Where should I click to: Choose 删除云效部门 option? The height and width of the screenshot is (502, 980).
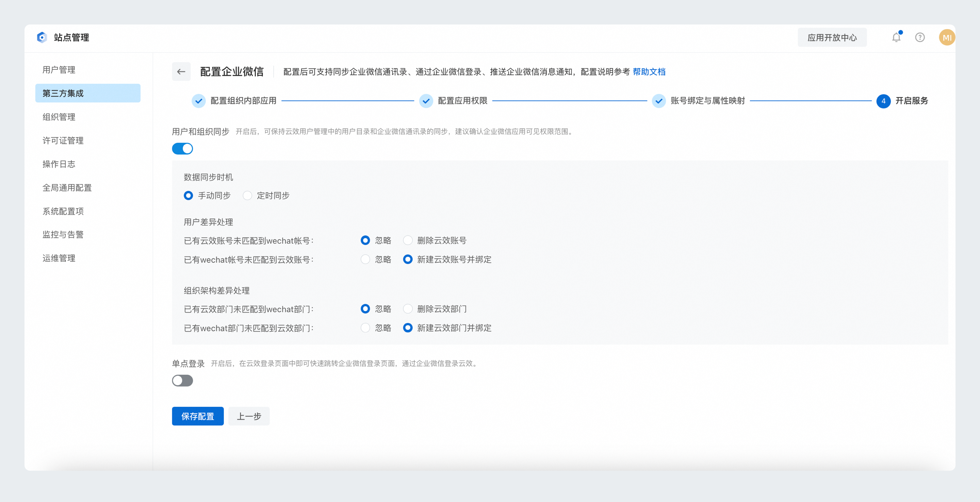click(x=408, y=309)
